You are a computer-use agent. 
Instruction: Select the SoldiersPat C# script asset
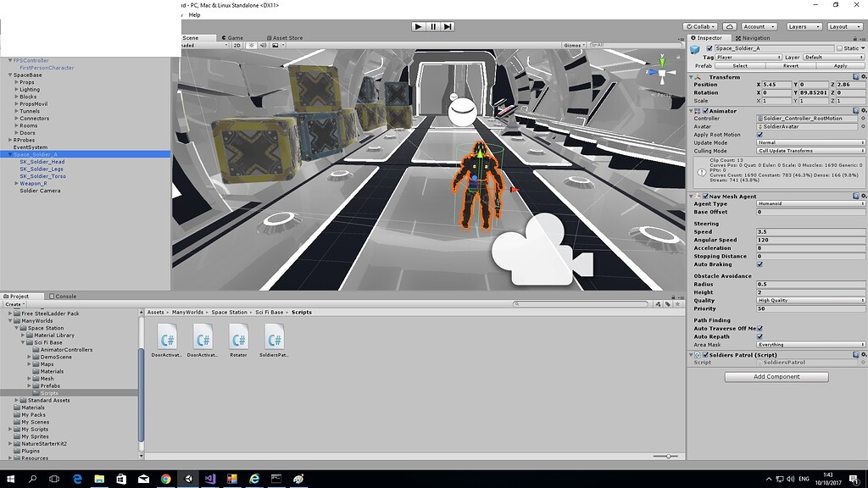coord(274,339)
